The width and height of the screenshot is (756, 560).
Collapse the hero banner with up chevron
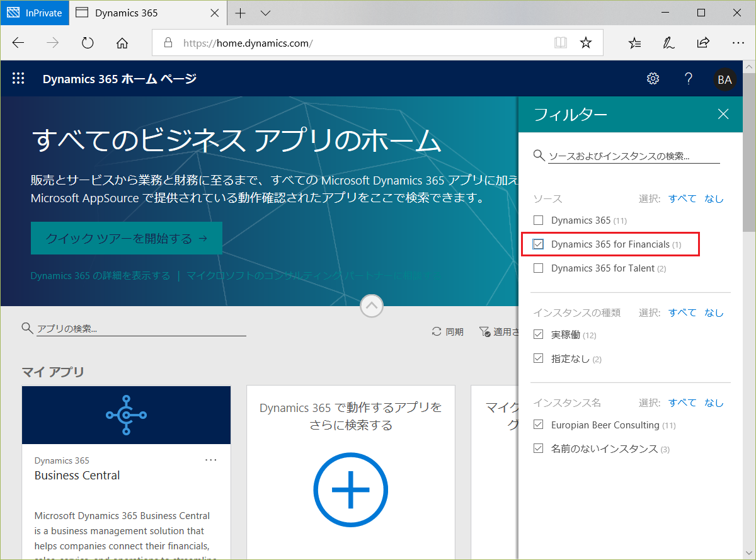pos(372,307)
